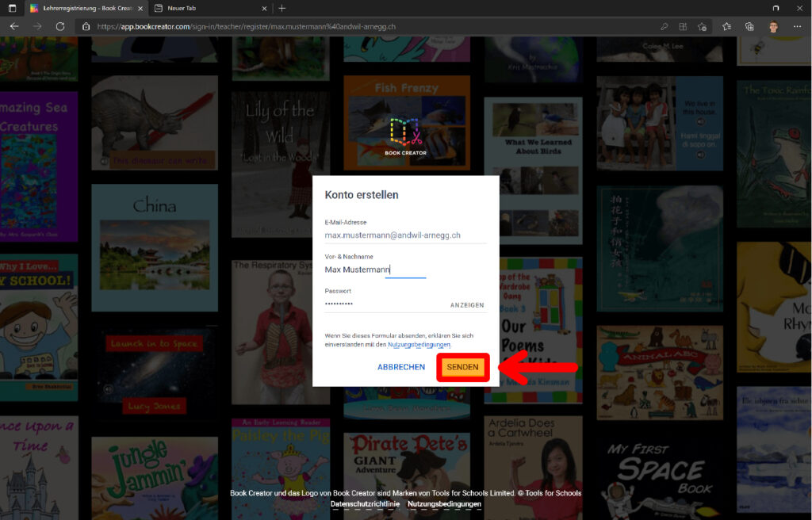The height and width of the screenshot is (520, 812).
Task: Click the profile avatar picture
Action: [x=773, y=26]
